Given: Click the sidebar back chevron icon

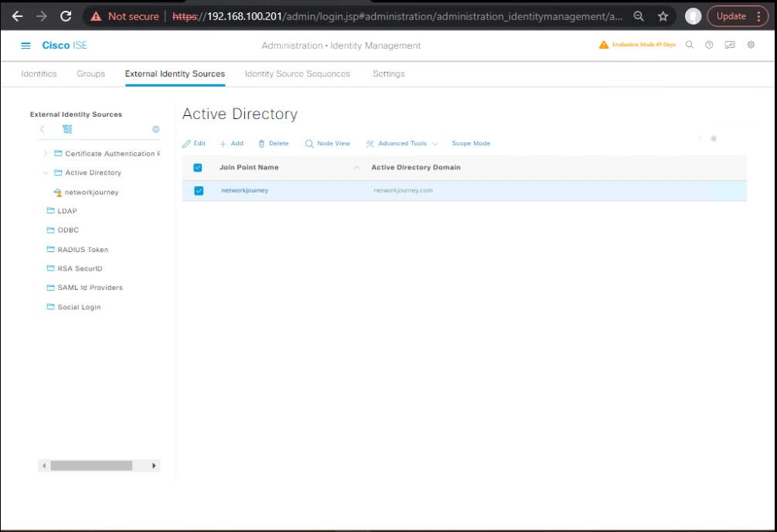Looking at the screenshot, I should 42,129.
